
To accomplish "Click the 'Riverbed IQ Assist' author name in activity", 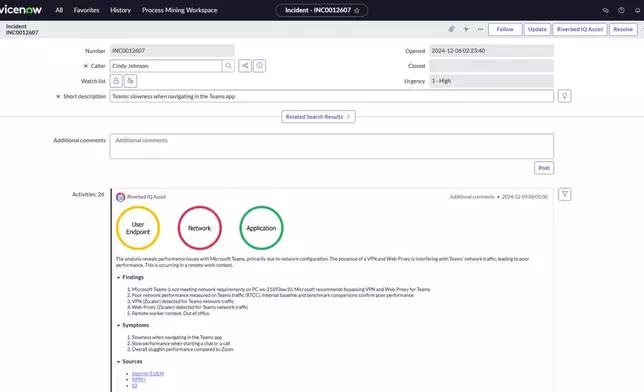I will (146, 197).
